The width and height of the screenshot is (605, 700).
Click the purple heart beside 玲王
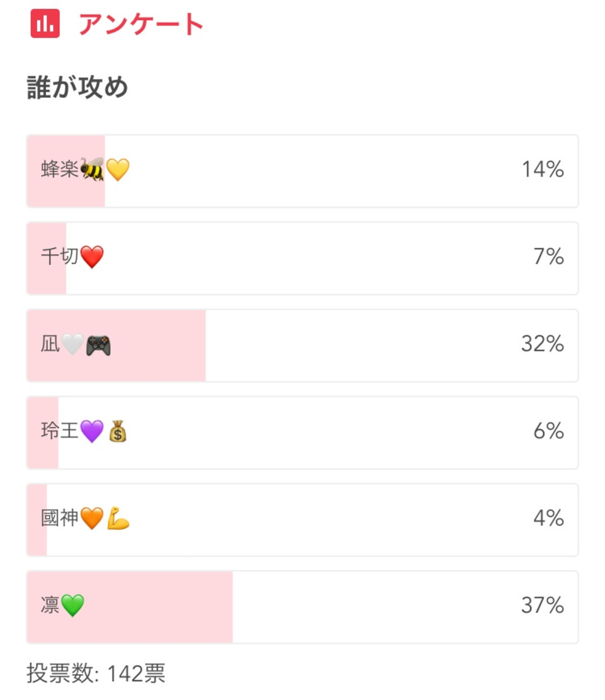point(92,431)
